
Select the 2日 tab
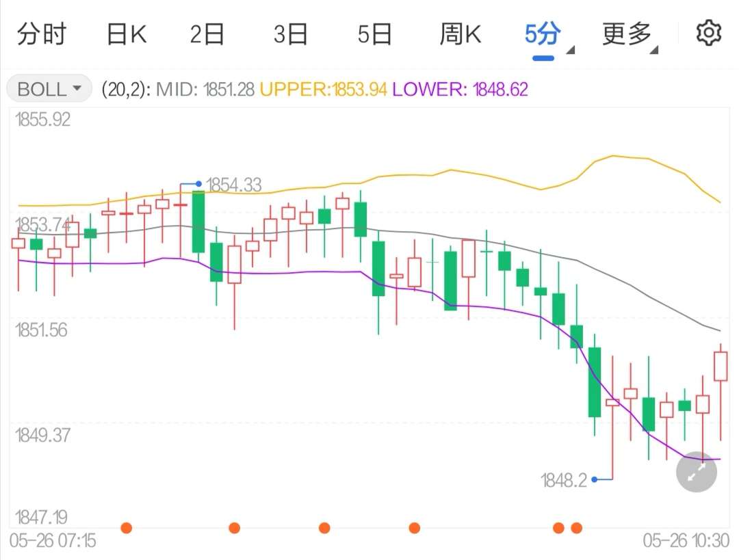tap(207, 34)
